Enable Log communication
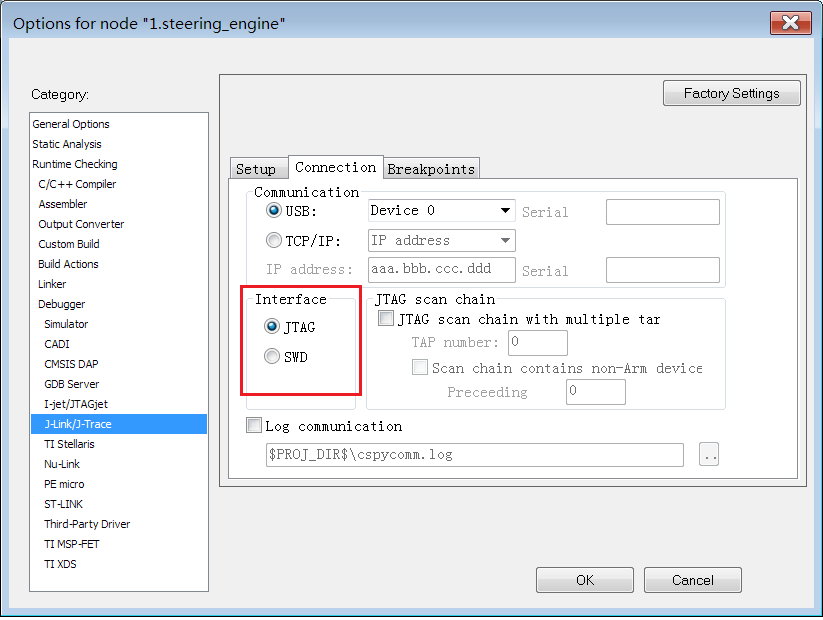Screen dimensions: 823x620 pyautogui.click(x=253, y=425)
